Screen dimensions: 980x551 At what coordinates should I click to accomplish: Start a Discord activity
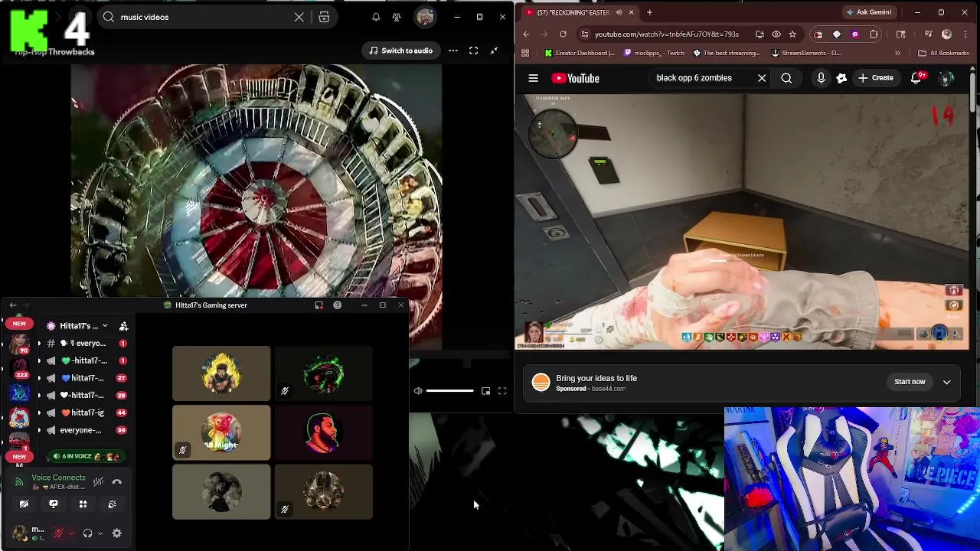pyautogui.click(x=83, y=504)
